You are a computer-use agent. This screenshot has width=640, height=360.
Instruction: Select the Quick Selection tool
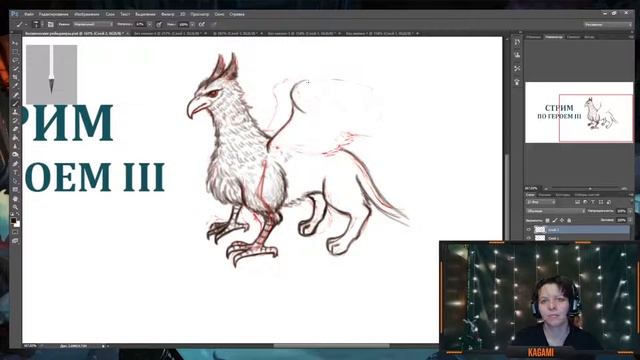pyautogui.click(x=15, y=69)
